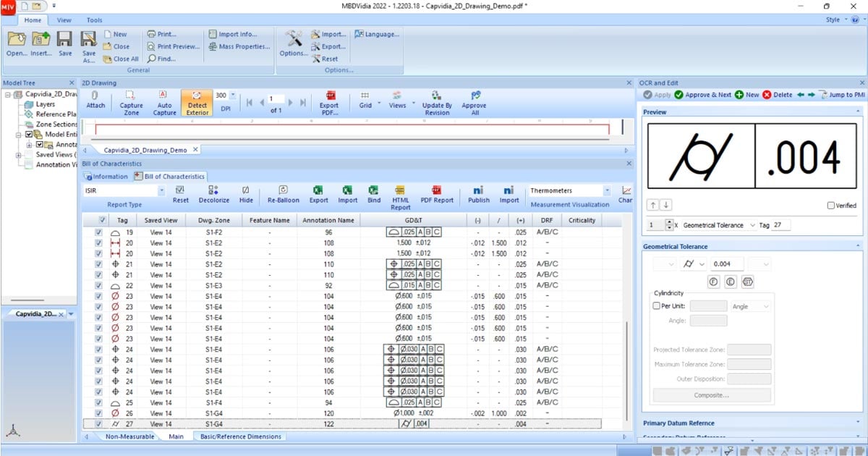Switch to the Information tab
The height and width of the screenshot is (456, 868).
[106, 176]
